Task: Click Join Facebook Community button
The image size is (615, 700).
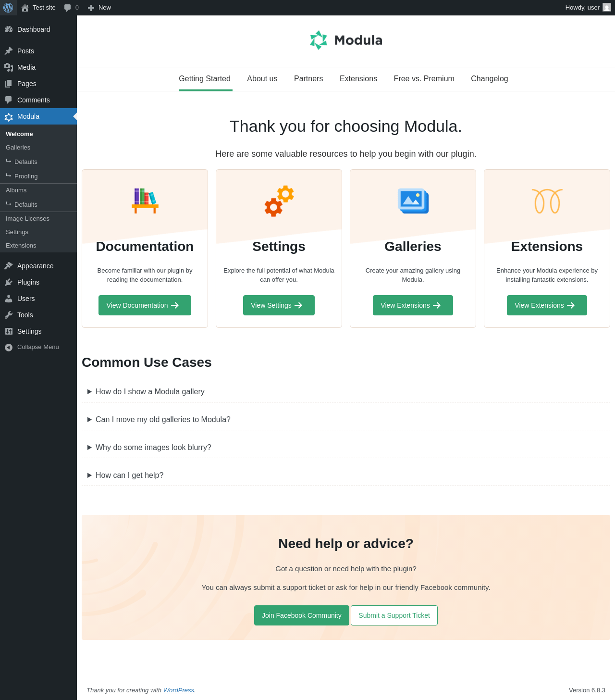Action: pos(302,615)
